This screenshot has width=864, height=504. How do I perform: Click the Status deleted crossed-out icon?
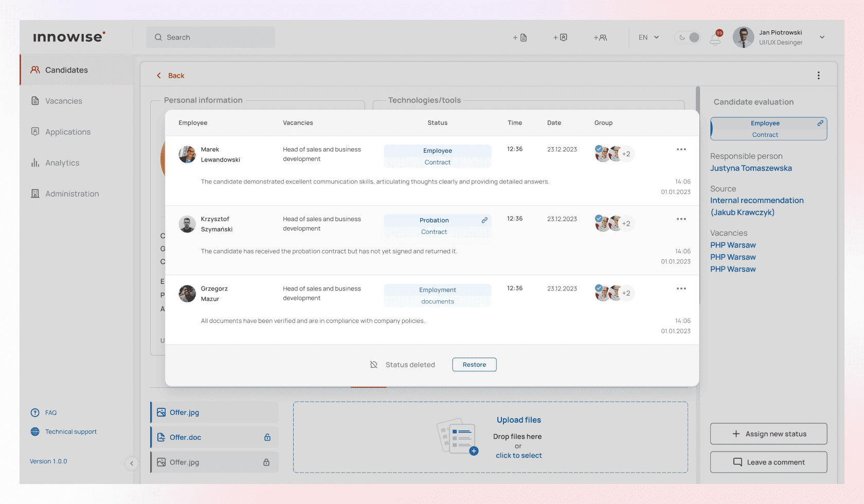click(x=374, y=365)
